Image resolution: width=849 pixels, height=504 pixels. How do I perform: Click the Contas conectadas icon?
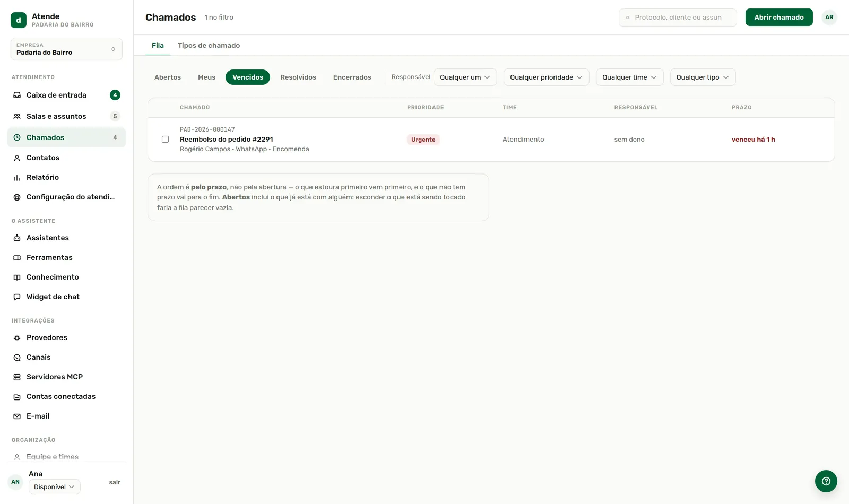coord(17,396)
